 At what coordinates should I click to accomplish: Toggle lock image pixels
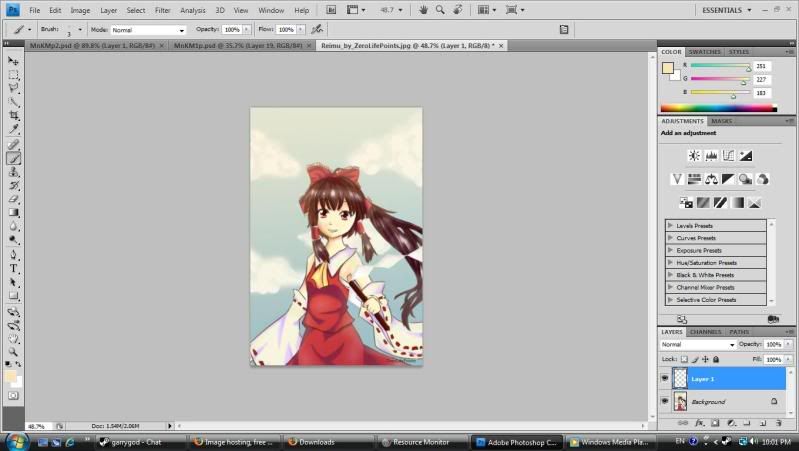(x=695, y=359)
